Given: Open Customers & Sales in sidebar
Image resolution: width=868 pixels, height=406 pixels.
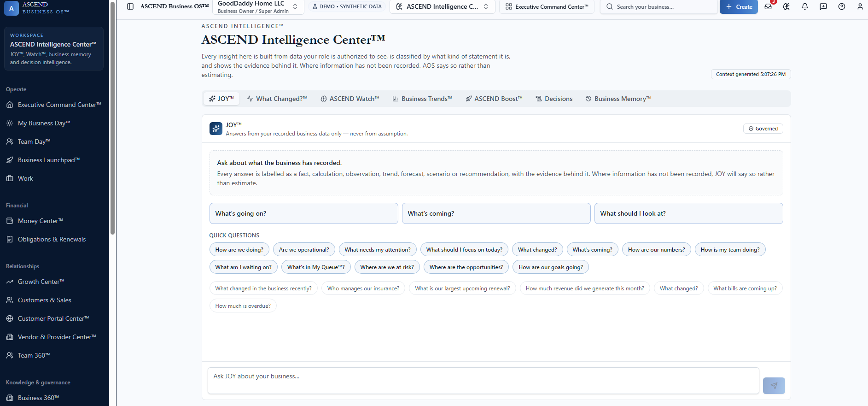Looking at the screenshot, I should (54, 300).
